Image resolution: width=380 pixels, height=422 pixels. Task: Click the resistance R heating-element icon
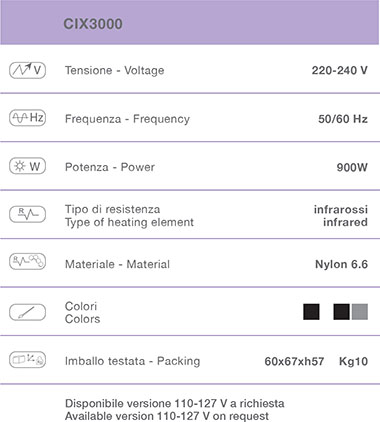[27, 214]
